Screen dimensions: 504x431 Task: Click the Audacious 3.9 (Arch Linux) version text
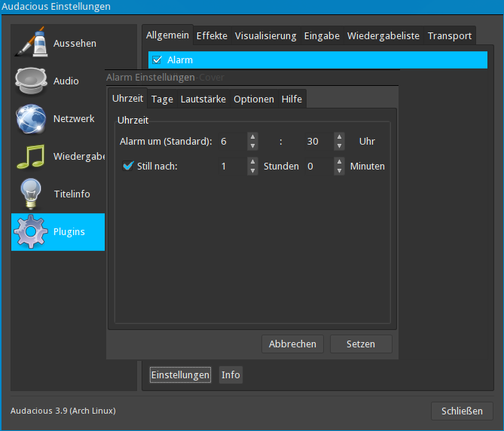[63, 411]
